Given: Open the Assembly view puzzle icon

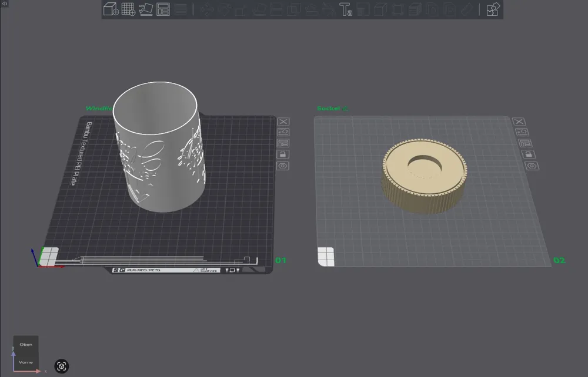Looking at the screenshot, I should coord(493,9).
